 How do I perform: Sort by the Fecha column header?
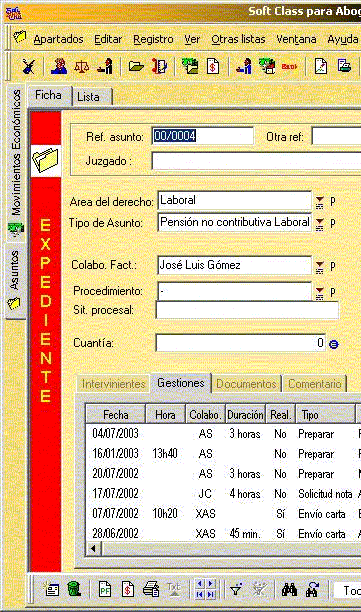click(116, 415)
